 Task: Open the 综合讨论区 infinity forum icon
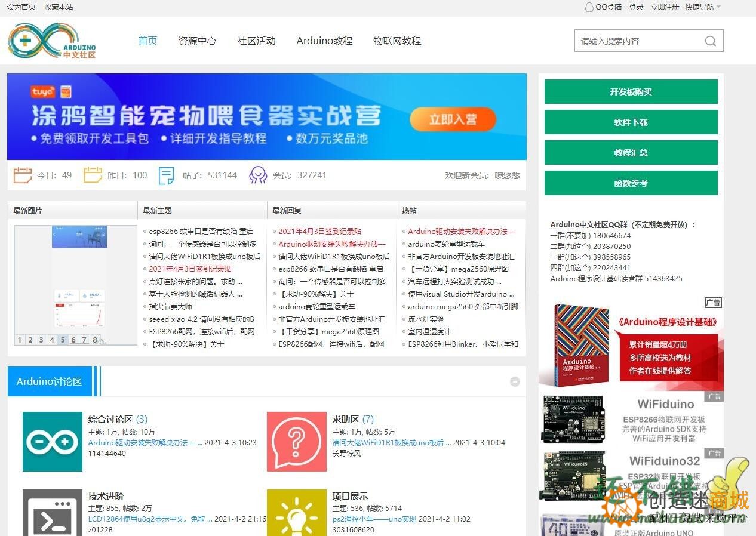53,442
